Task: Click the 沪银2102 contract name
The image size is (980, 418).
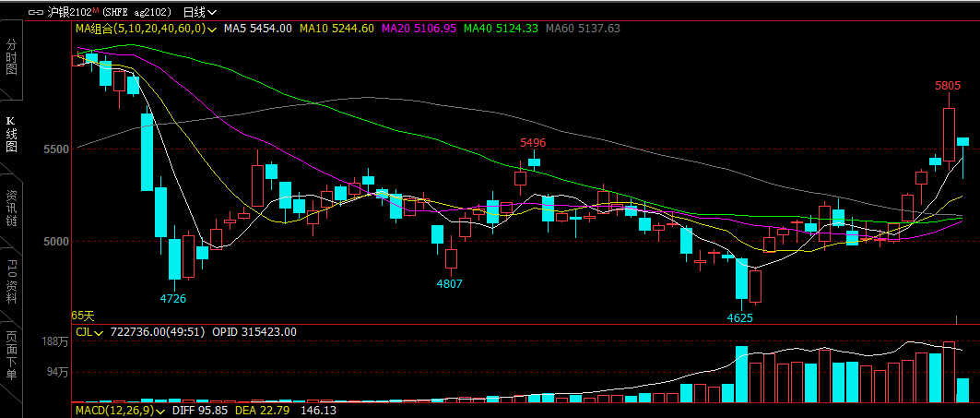Action: click(x=70, y=12)
